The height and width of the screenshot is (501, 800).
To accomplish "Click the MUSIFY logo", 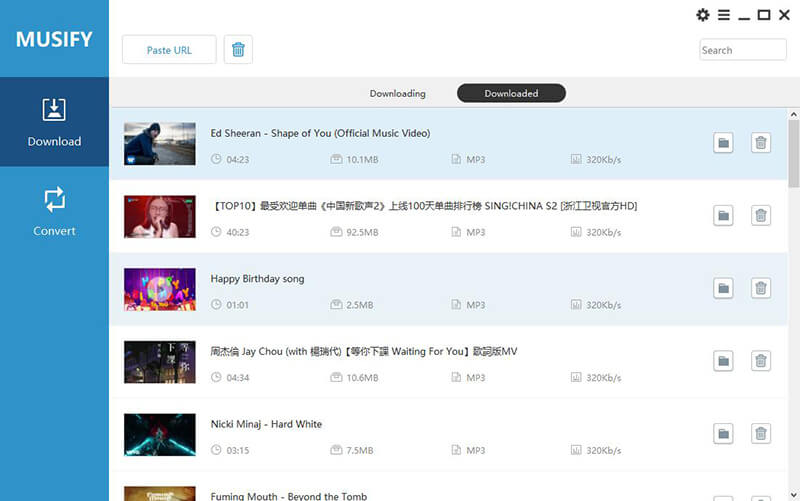I will (x=54, y=39).
